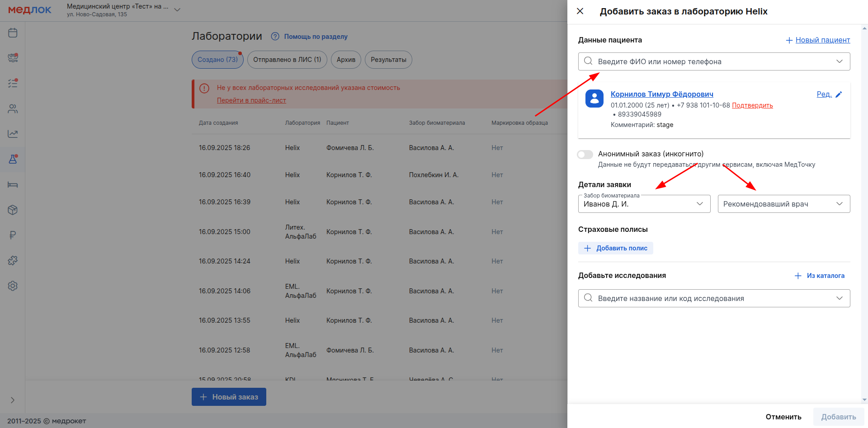Open the ruble finance sidebar icon
The image size is (868, 428).
tap(13, 235)
